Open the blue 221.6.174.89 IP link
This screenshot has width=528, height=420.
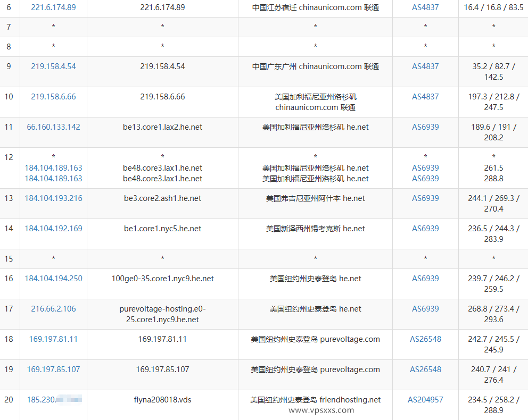click(x=53, y=7)
